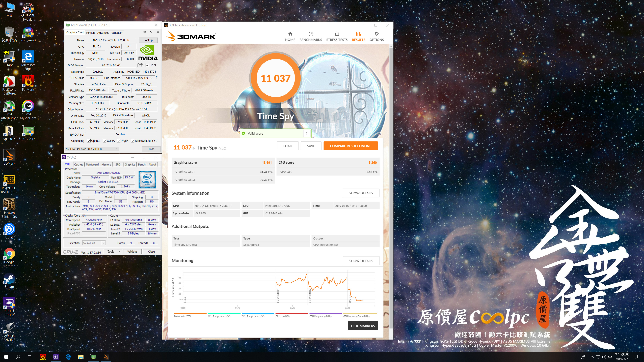Open Recycle Bin on desktop

[9, 35]
